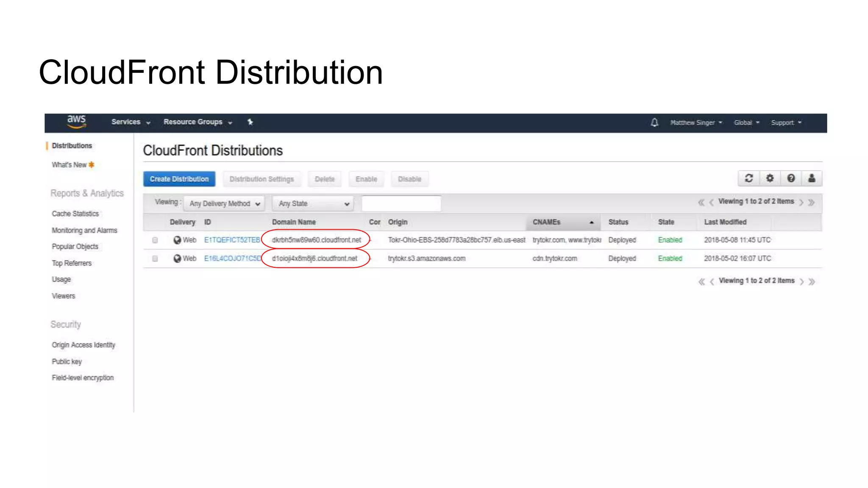Click the Disable button

coord(409,179)
